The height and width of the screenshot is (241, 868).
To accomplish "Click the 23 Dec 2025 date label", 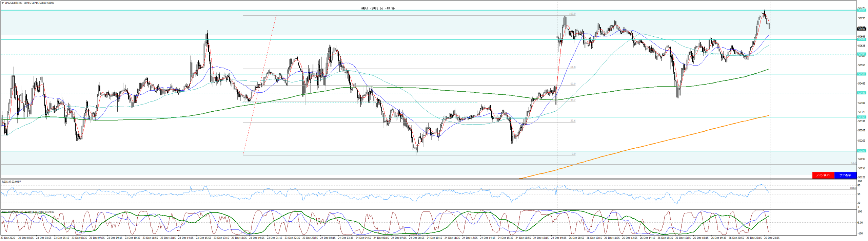I will pos(8,238).
